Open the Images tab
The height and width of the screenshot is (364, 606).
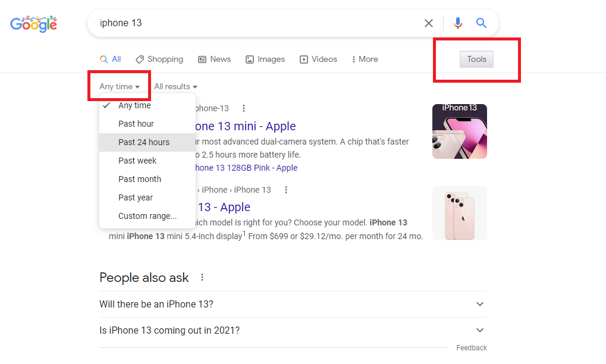[265, 59]
